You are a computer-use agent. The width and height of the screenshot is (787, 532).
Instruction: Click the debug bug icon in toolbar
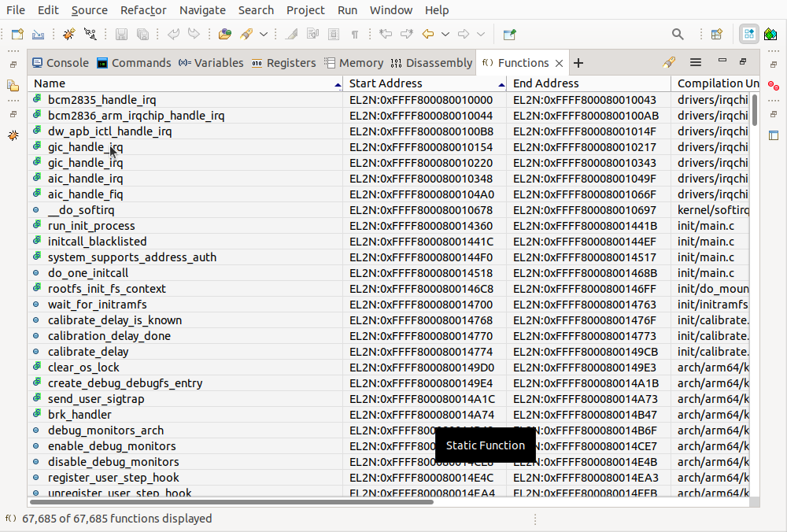click(69, 35)
